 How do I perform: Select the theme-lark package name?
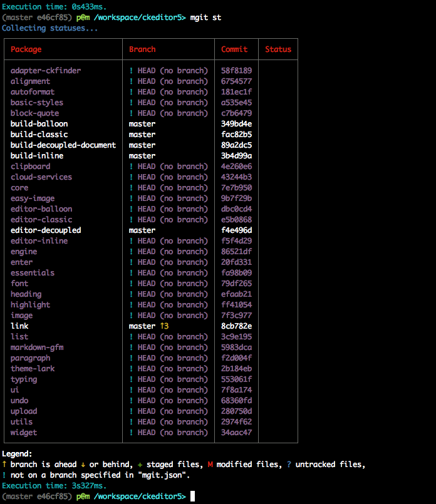(33, 369)
